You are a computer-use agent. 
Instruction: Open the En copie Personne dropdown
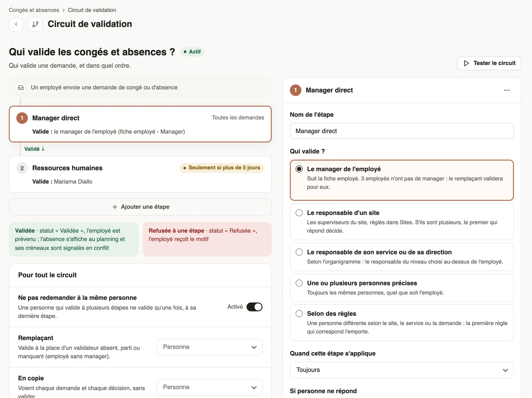(x=209, y=387)
